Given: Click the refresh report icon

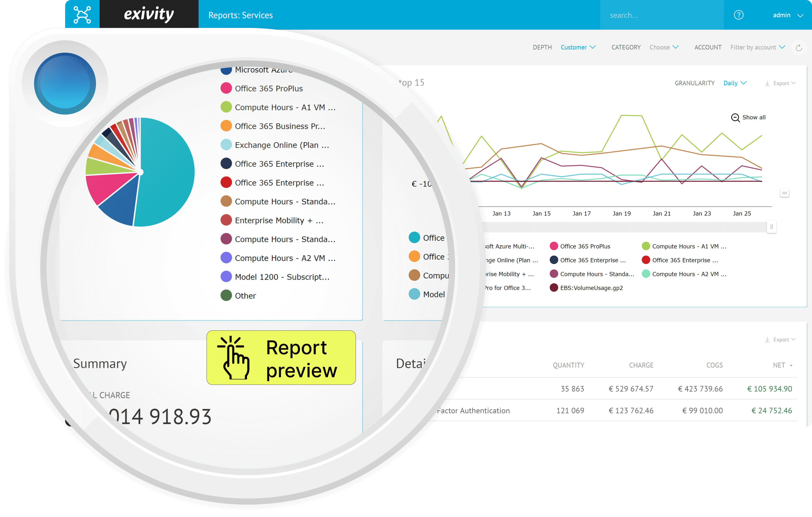Looking at the screenshot, I should click(x=798, y=48).
